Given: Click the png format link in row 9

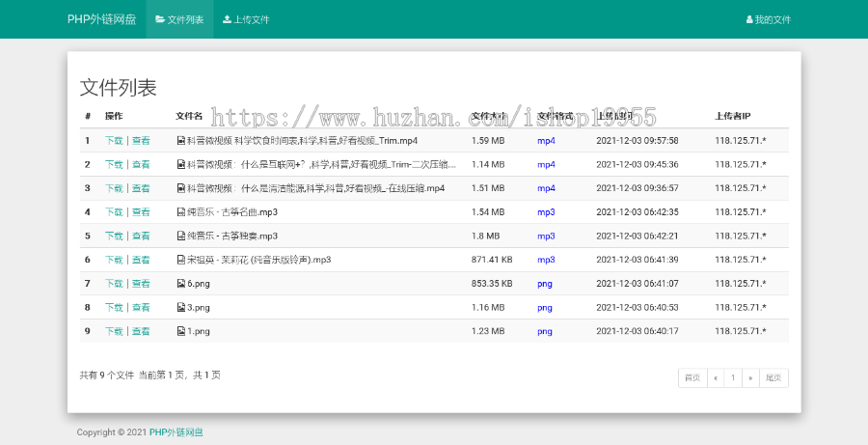Looking at the screenshot, I should pyautogui.click(x=545, y=331).
